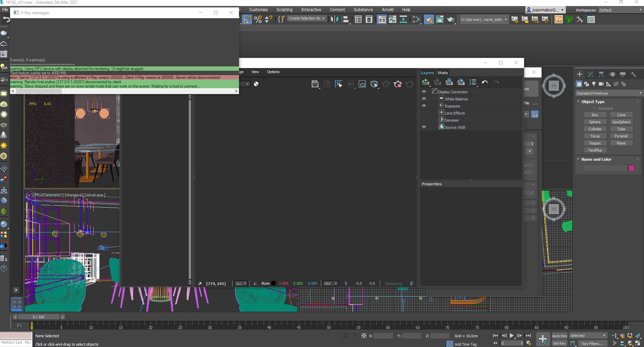The height and width of the screenshot is (347, 644).
Task: Open the 1x1 sample size dropdown
Action: (241, 283)
